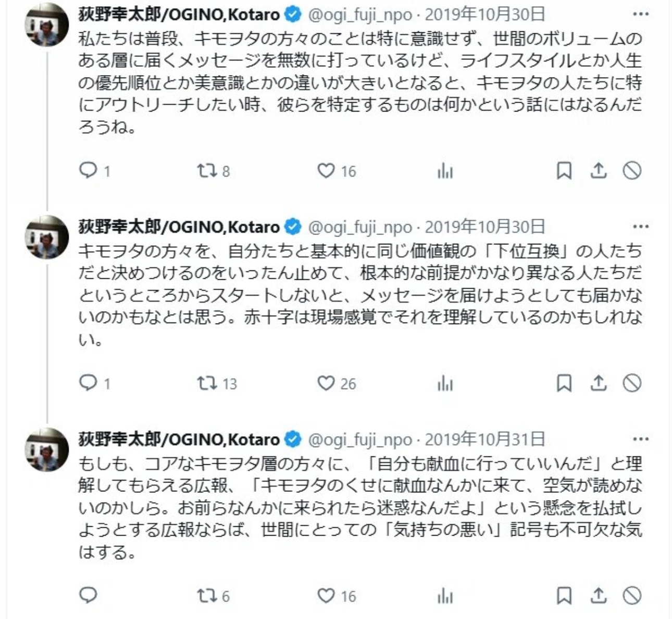The width and height of the screenshot is (672, 619).
Task: Open more options for the first tweet
Action: pyautogui.click(x=641, y=14)
